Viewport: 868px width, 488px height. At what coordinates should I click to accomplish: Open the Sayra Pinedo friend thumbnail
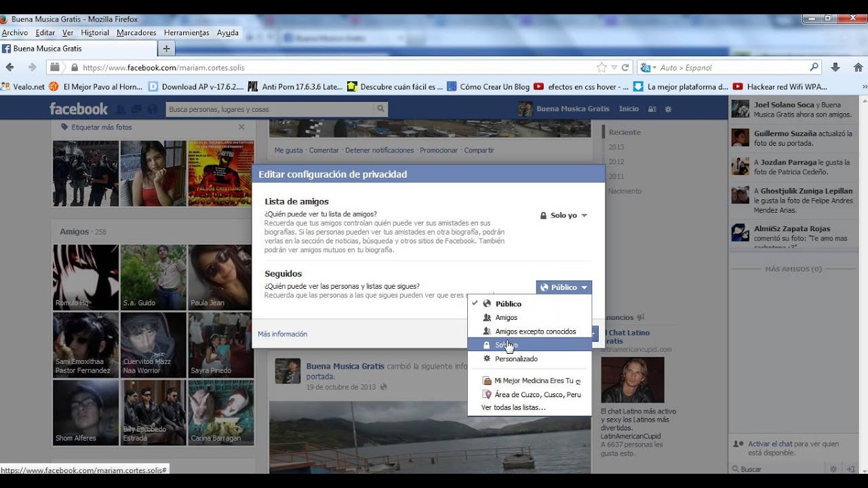click(x=221, y=345)
